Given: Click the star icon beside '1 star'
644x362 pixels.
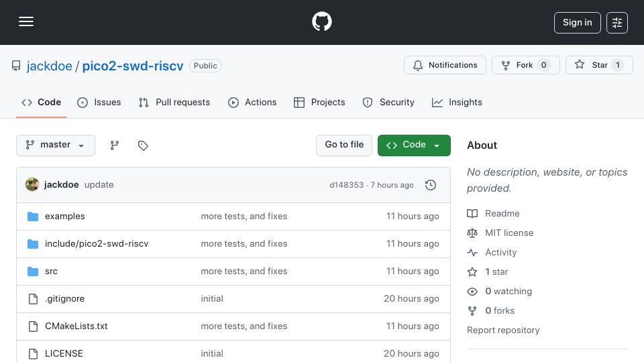Looking at the screenshot, I should [x=472, y=271].
